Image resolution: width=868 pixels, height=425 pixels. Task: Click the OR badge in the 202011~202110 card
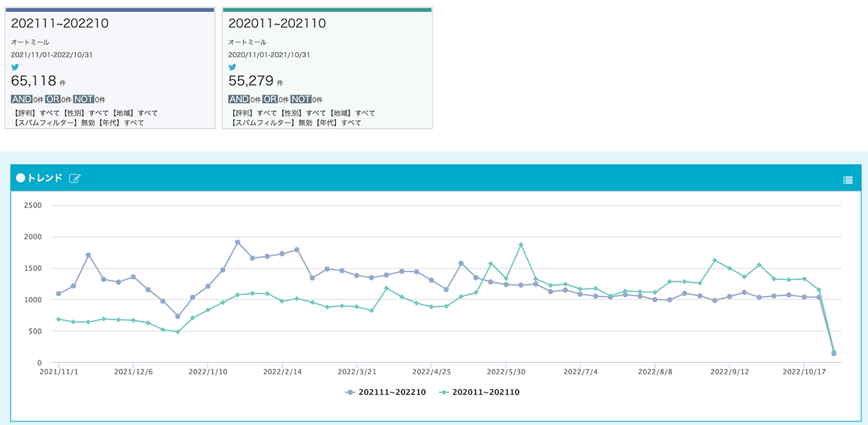[x=270, y=99]
